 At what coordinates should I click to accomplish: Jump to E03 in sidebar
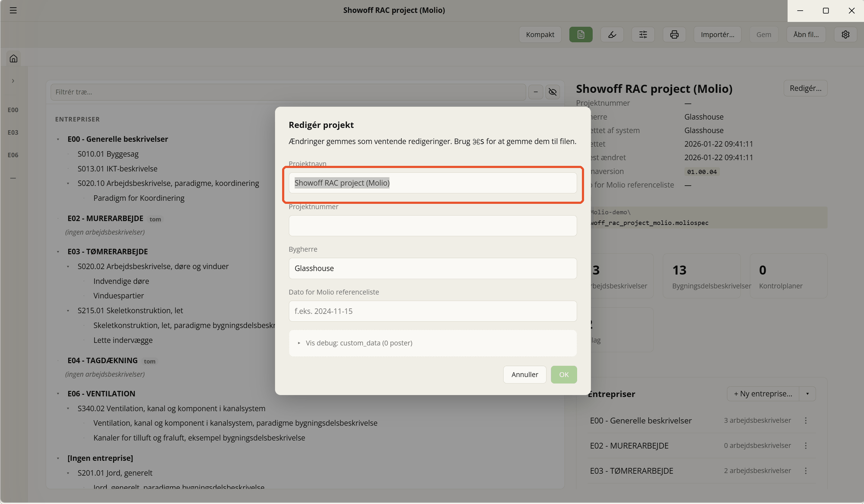pyautogui.click(x=13, y=133)
